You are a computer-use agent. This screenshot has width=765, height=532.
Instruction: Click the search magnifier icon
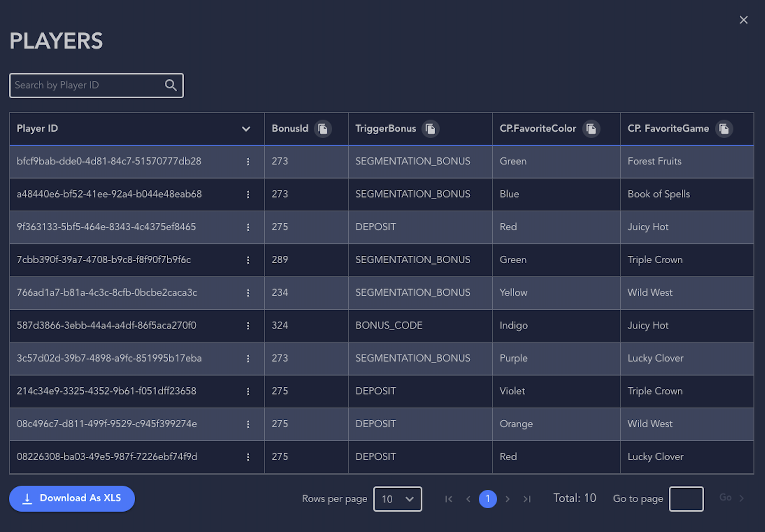point(170,85)
